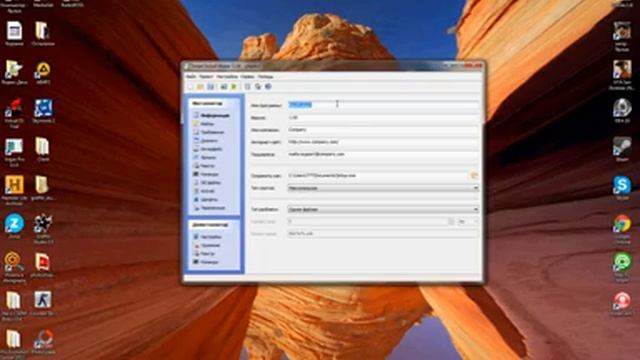Select Файлы in the installer sidebar
640x360 pixels.
(x=204, y=124)
